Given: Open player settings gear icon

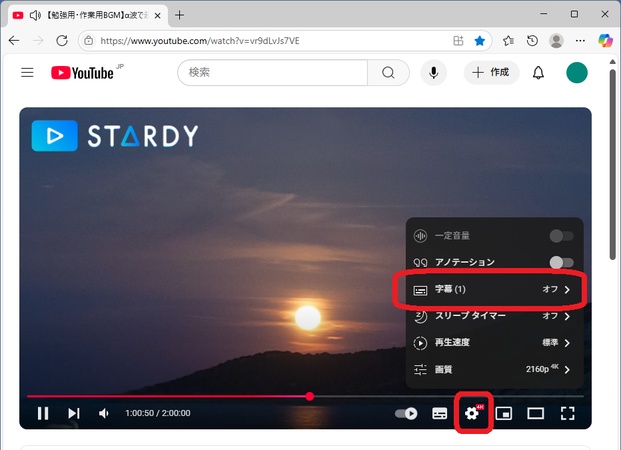Looking at the screenshot, I should [x=472, y=414].
